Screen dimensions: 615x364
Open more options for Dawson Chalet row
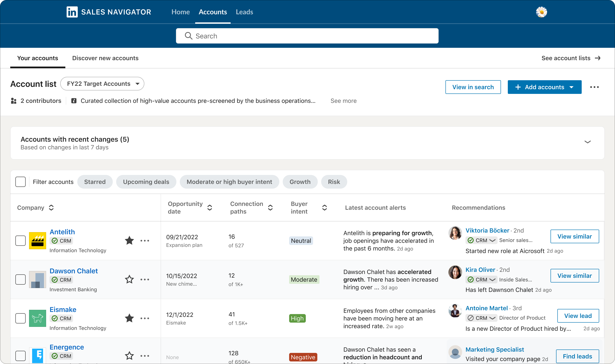145,279
